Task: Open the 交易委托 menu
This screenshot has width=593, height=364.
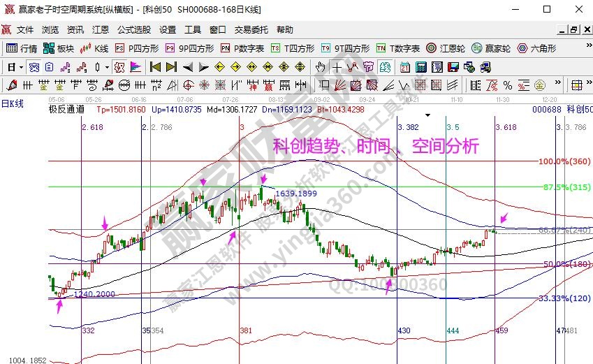Action: point(251,30)
